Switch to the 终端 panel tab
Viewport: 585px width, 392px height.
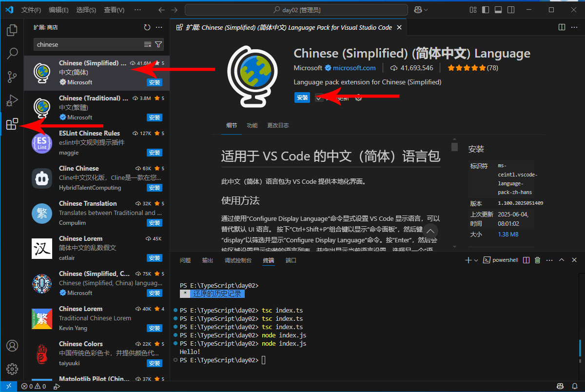pos(268,260)
